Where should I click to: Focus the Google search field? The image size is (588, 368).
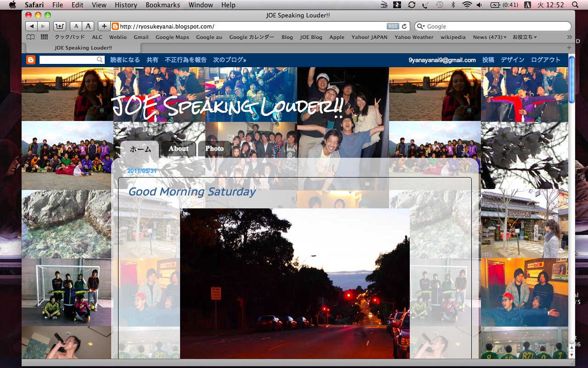coord(493,26)
